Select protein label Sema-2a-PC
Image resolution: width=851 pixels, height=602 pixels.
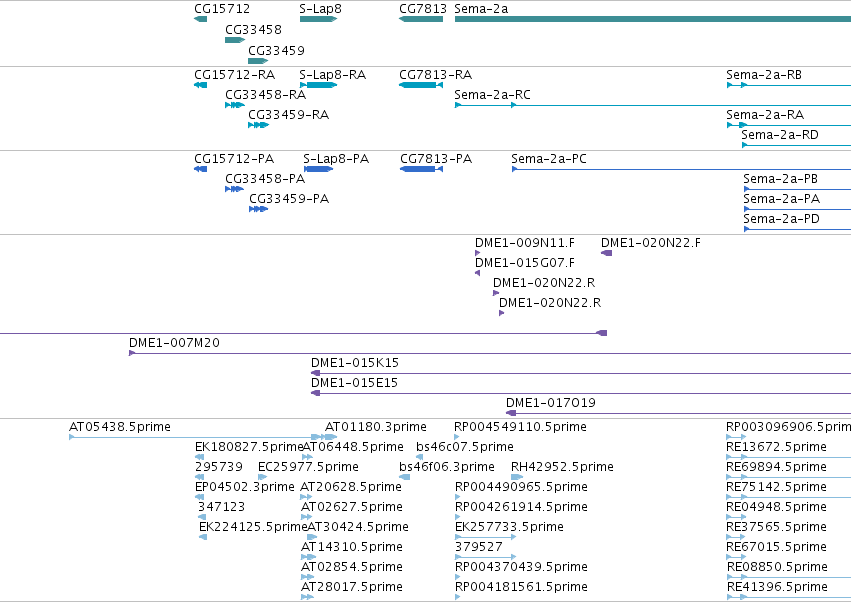549,159
